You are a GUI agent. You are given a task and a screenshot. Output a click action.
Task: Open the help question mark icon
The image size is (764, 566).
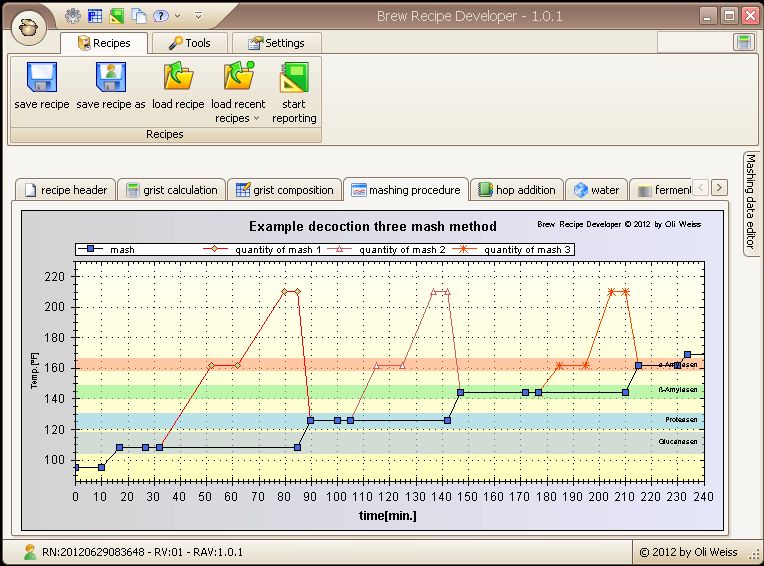click(160, 16)
